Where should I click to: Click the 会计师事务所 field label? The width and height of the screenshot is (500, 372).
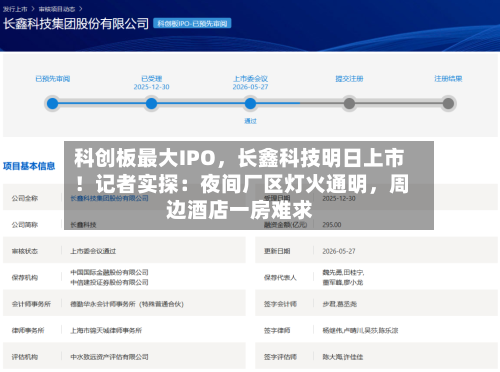click(31, 304)
